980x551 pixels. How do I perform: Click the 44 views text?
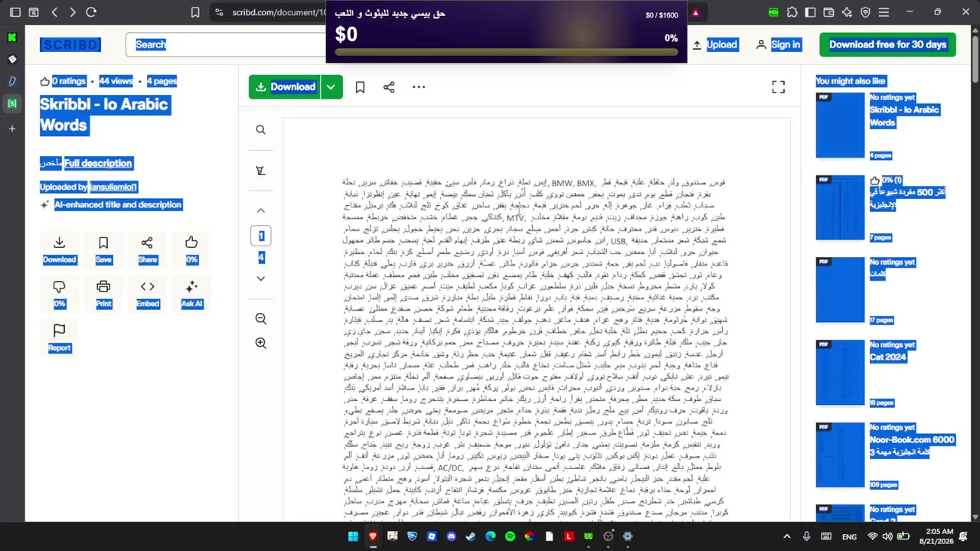coord(116,81)
